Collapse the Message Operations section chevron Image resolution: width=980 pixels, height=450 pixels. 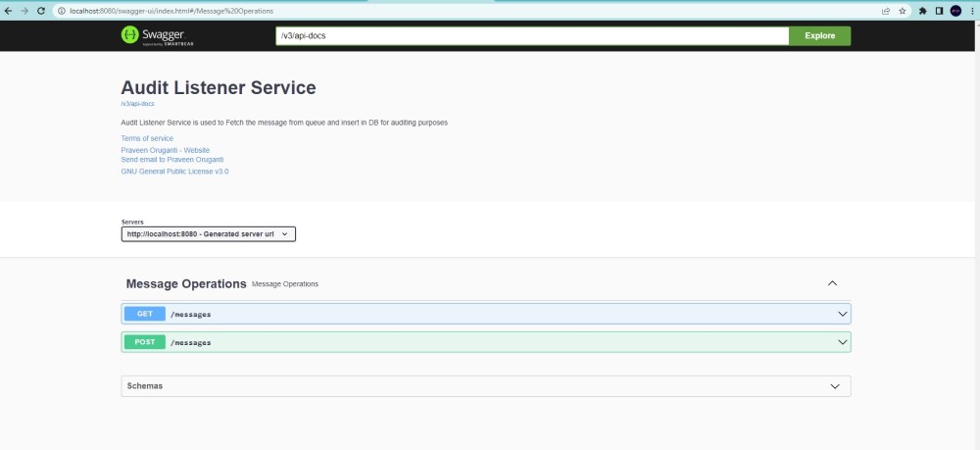832,283
